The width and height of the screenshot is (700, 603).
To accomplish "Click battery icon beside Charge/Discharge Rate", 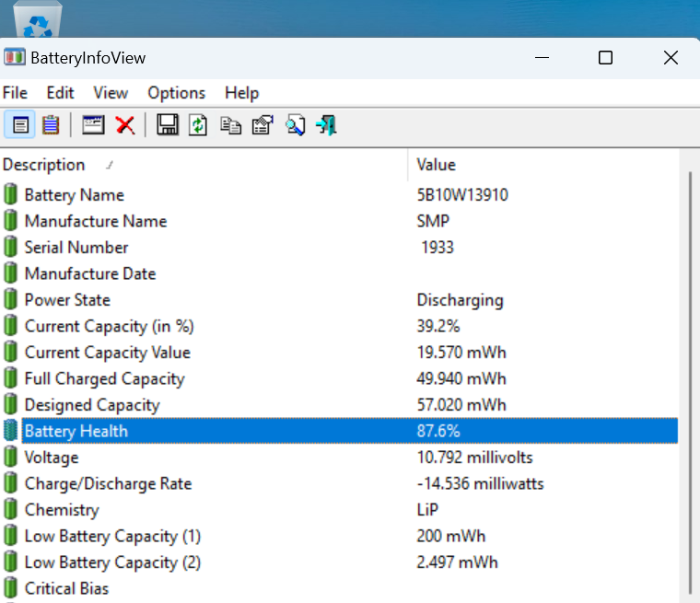I will pyautogui.click(x=11, y=484).
